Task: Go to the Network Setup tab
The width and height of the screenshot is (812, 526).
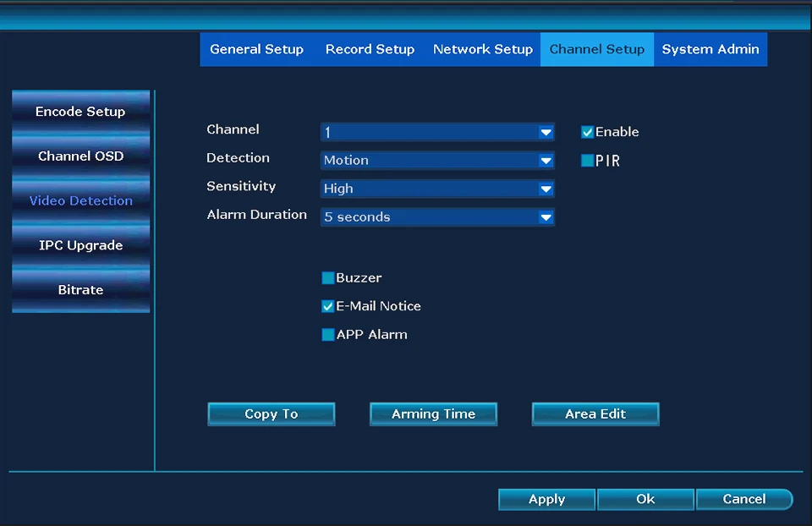Action: click(x=483, y=49)
